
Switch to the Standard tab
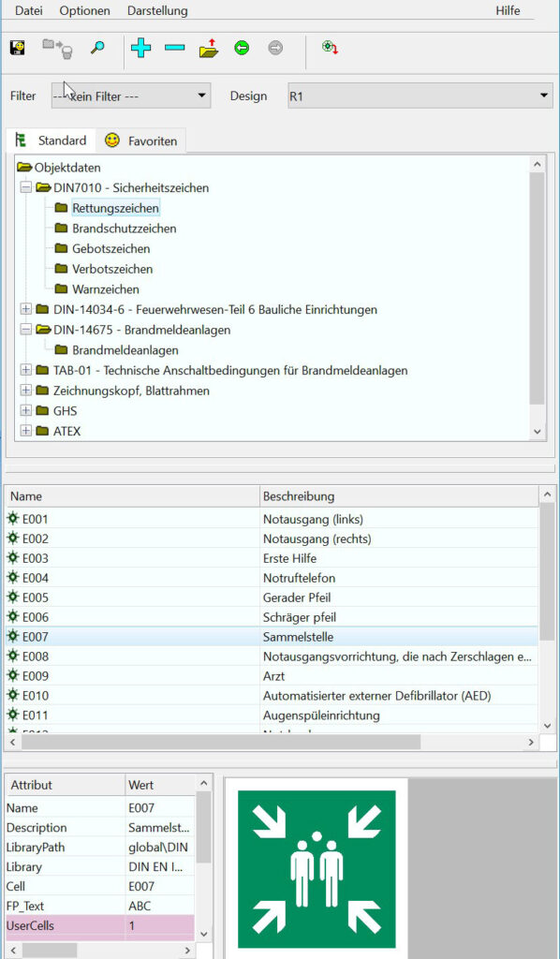51,140
